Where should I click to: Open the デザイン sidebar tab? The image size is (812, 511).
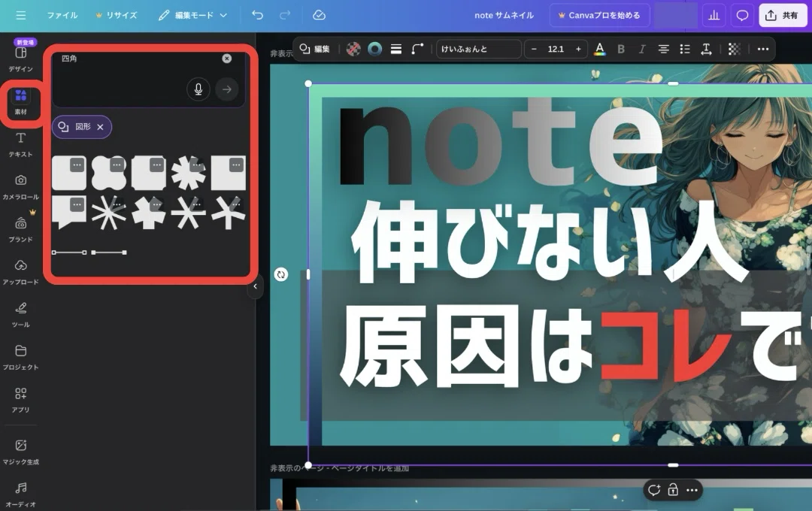(21, 59)
